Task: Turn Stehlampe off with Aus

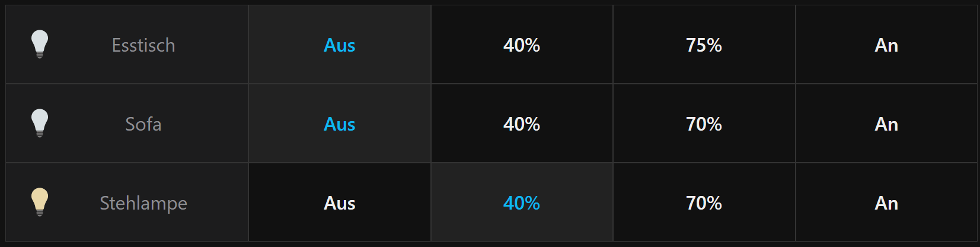Action: [x=339, y=203]
